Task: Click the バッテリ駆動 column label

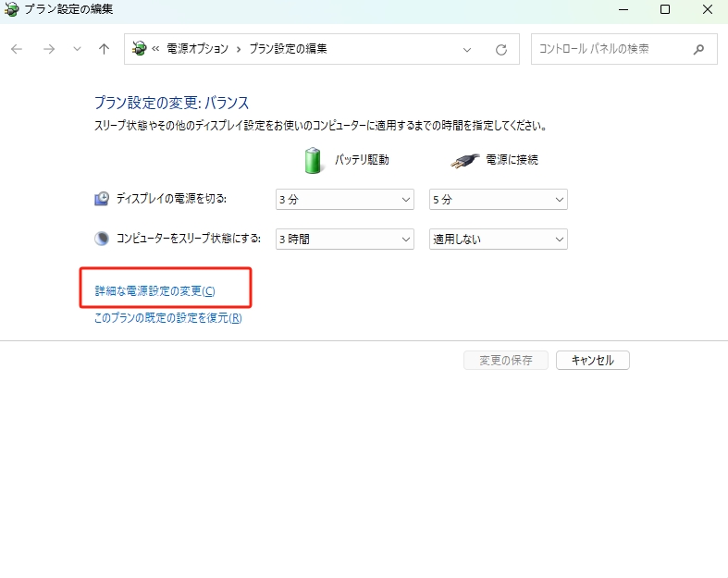Action: (x=362, y=160)
